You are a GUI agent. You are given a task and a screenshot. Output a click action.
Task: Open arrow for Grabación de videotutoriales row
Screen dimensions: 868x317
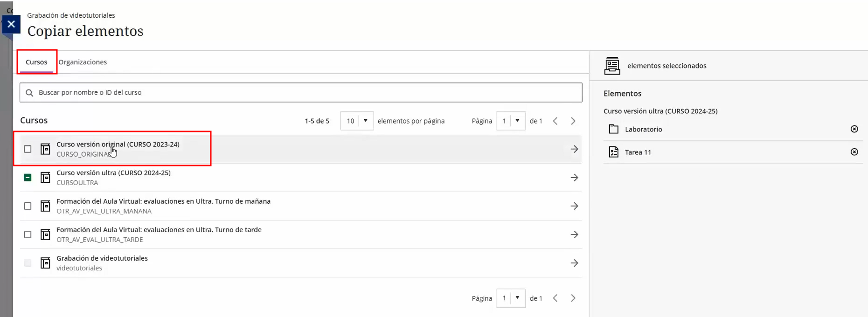(x=574, y=263)
